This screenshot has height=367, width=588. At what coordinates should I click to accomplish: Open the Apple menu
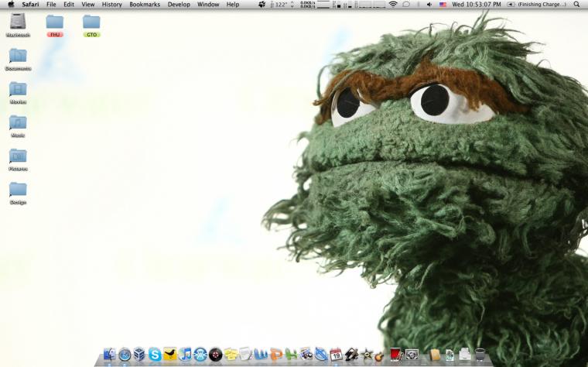pyautogui.click(x=12, y=5)
